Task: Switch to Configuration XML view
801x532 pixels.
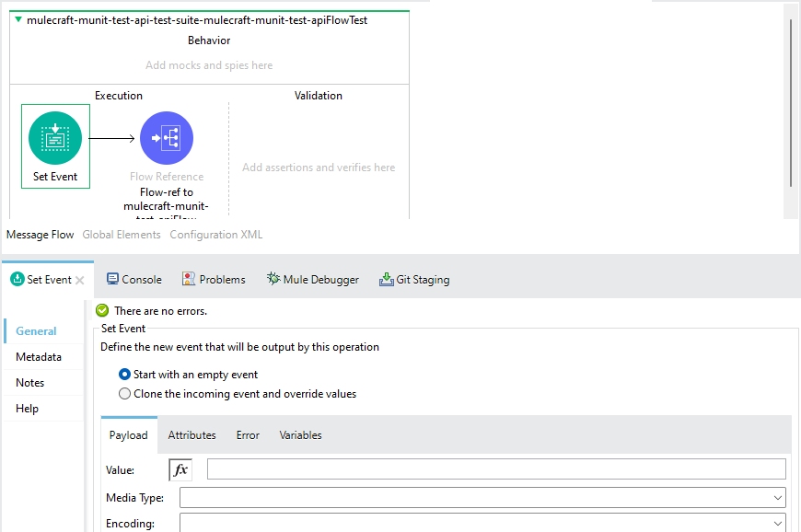Action: click(215, 235)
